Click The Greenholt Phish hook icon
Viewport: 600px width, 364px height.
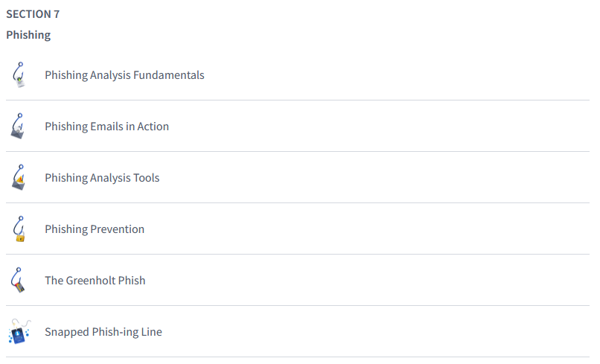point(19,281)
